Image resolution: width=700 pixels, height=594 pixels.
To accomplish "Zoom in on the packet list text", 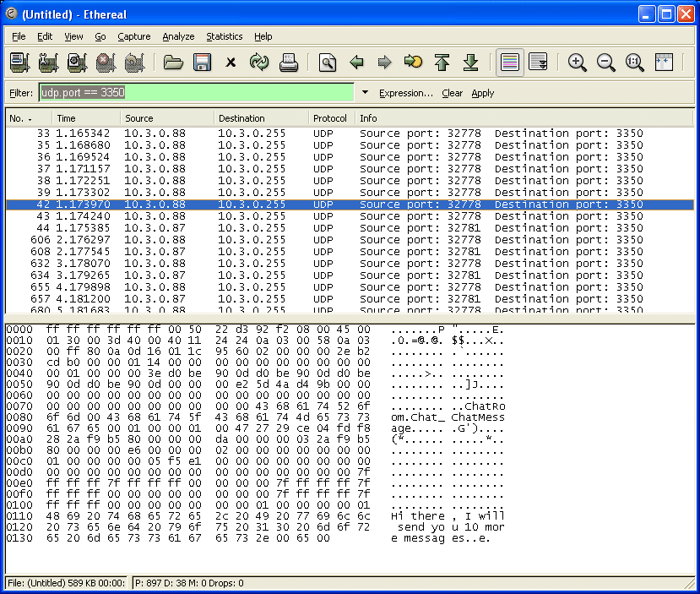I will point(578,62).
